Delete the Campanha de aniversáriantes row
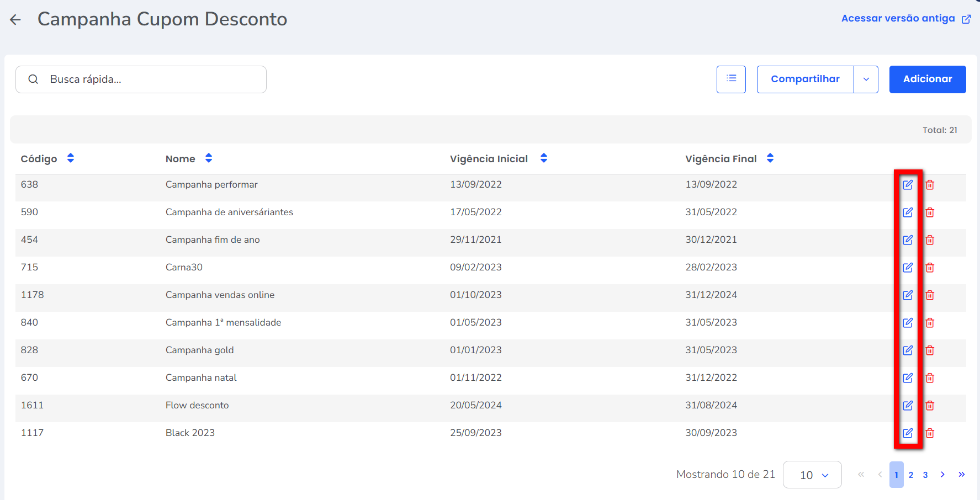The image size is (980, 500). 930,212
